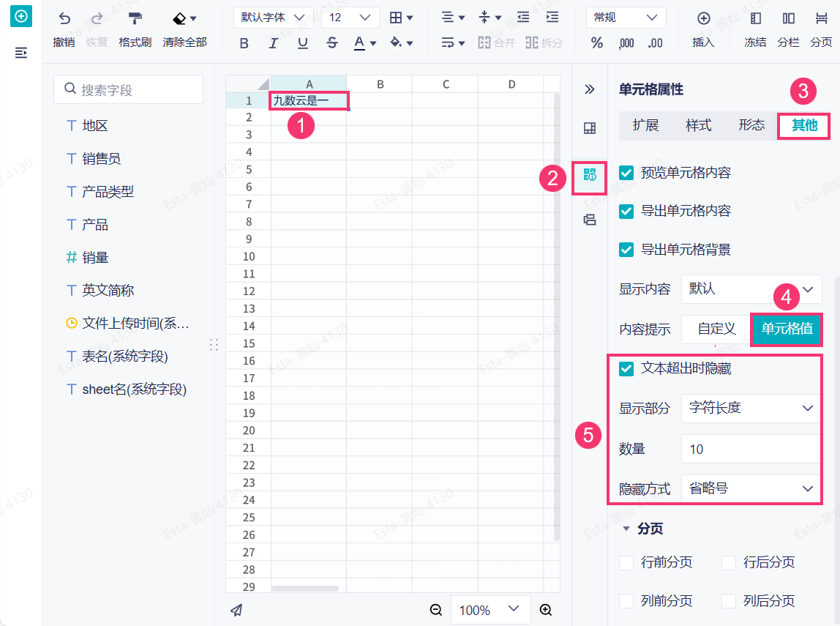
Task: Toggle italic formatting
Action: [x=273, y=43]
